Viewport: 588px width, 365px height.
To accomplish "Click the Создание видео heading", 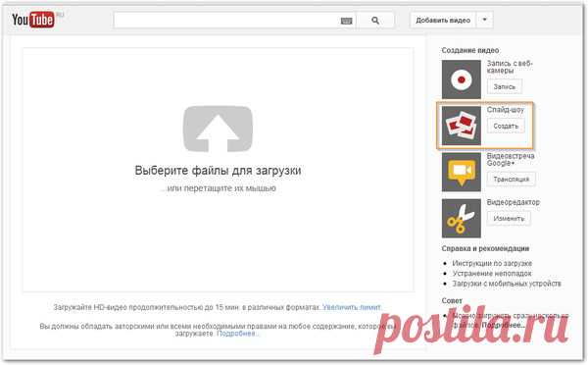I will point(469,50).
